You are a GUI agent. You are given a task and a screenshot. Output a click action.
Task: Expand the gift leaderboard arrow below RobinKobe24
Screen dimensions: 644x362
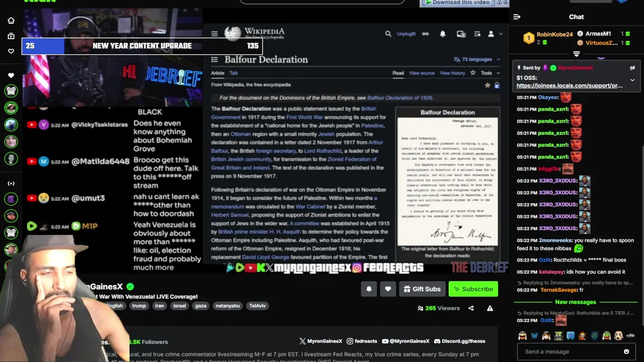point(577,54)
